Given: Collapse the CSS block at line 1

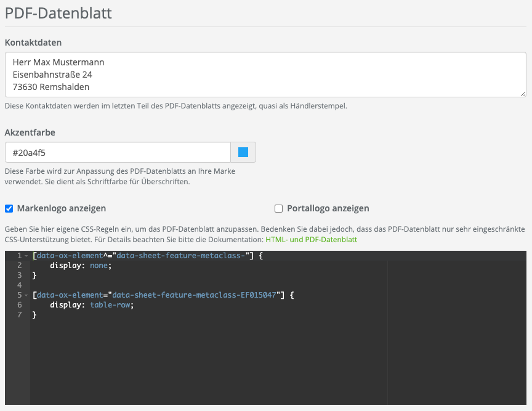Looking at the screenshot, I should [26, 256].
